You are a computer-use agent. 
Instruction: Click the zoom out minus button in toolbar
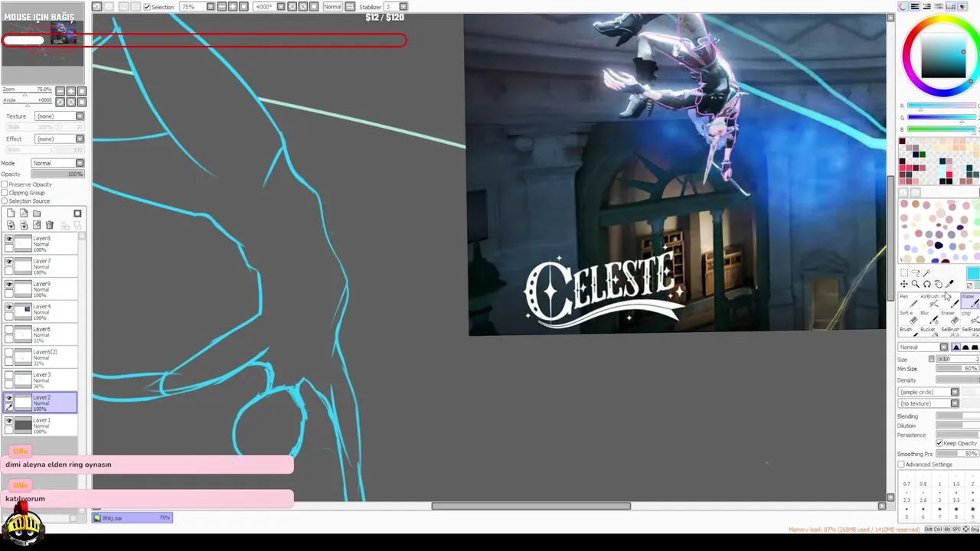coord(222,7)
